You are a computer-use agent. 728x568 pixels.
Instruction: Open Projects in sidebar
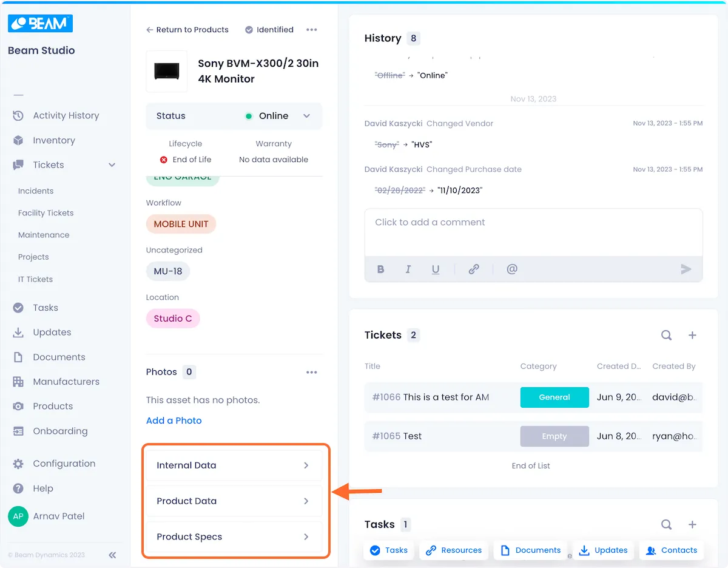pyautogui.click(x=33, y=257)
